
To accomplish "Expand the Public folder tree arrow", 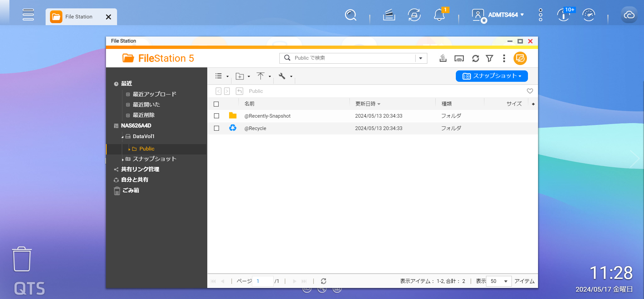I will 129,149.
